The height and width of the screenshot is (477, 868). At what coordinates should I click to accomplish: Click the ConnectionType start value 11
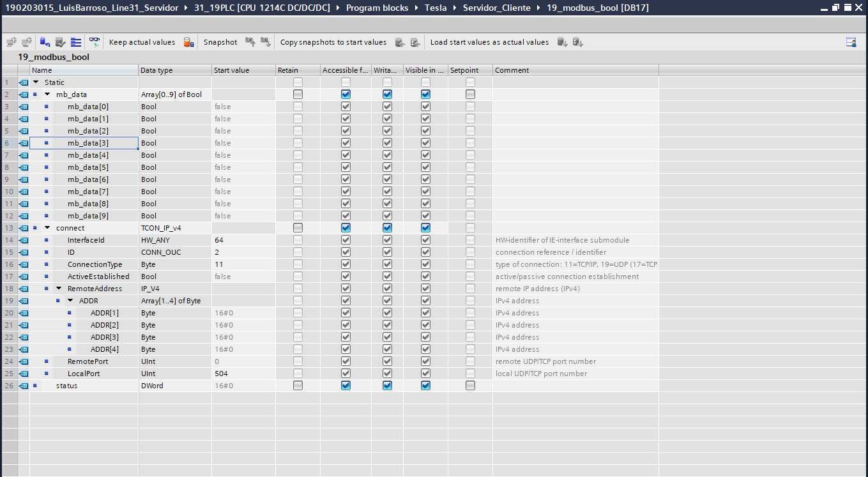pos(244,264)
